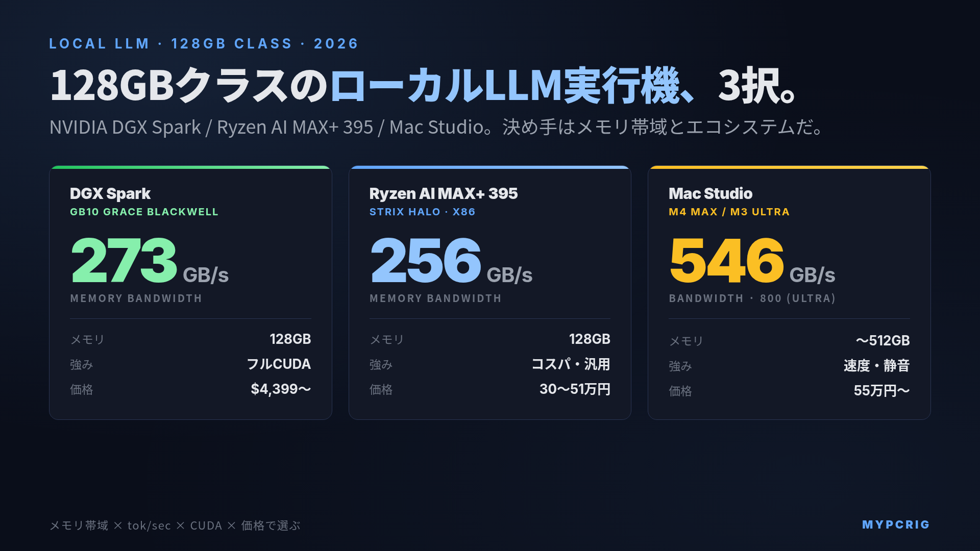Screen dimensions: 980x551
Task: Click 'STRIX HALO · X86' label
Action: (x=423, y=212)
